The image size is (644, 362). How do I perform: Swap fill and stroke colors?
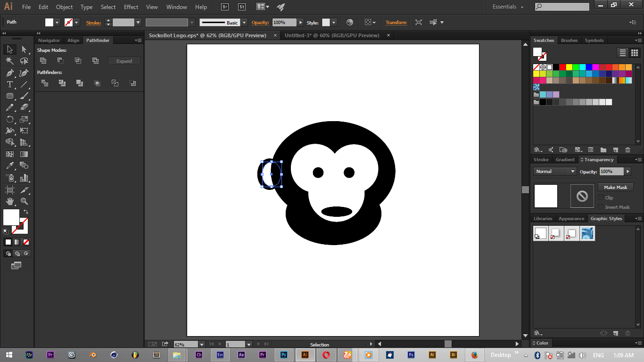click(26, 212)
